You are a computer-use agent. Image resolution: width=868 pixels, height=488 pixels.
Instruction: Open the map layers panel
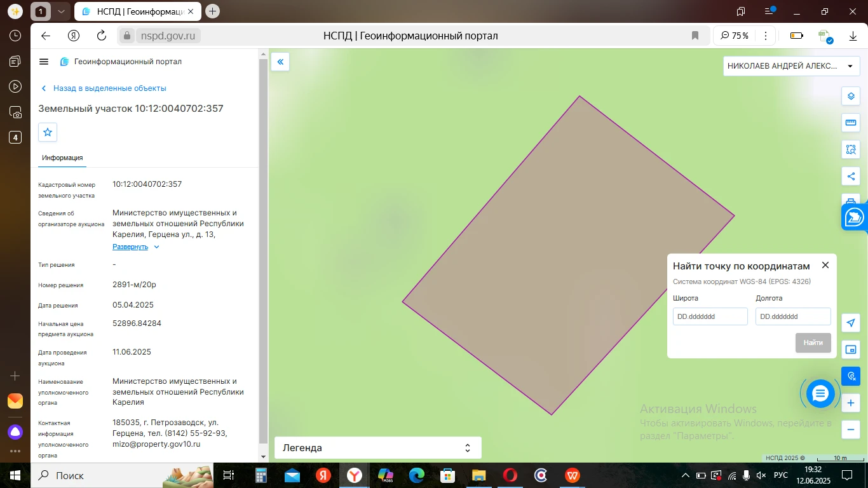(851, 97)
